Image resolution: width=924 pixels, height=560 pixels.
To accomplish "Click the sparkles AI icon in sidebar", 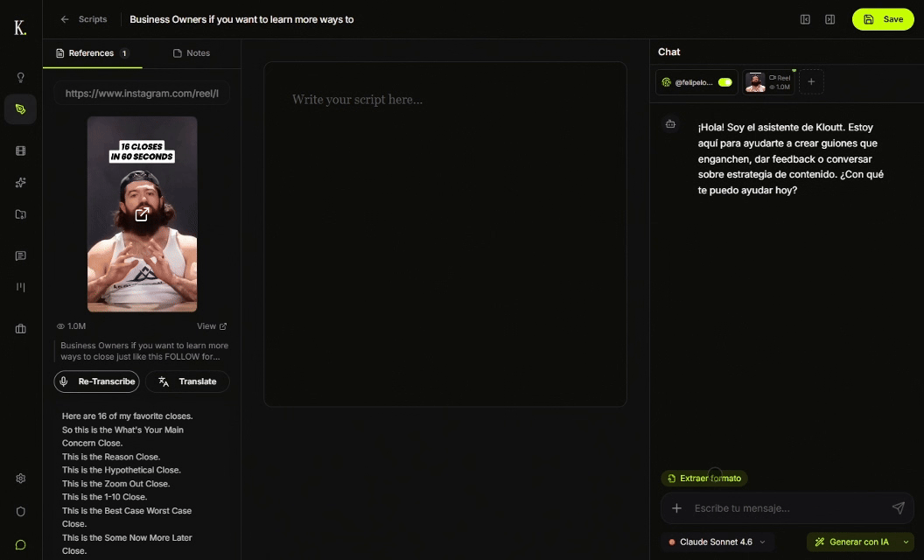I will (21, 183).
